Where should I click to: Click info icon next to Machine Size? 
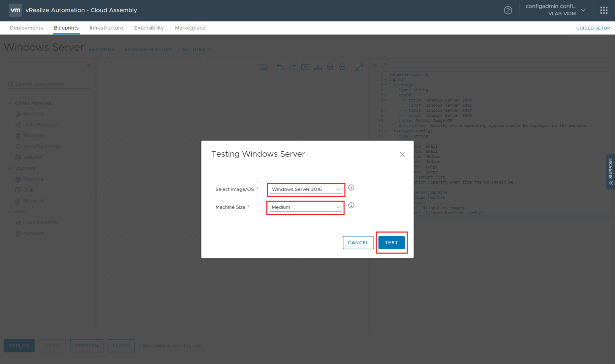[351, 206]
